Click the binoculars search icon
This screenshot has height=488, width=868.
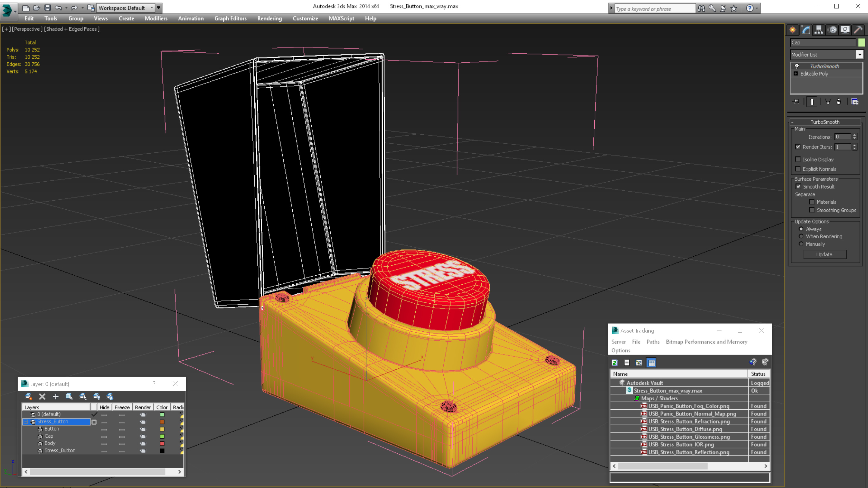701,8
